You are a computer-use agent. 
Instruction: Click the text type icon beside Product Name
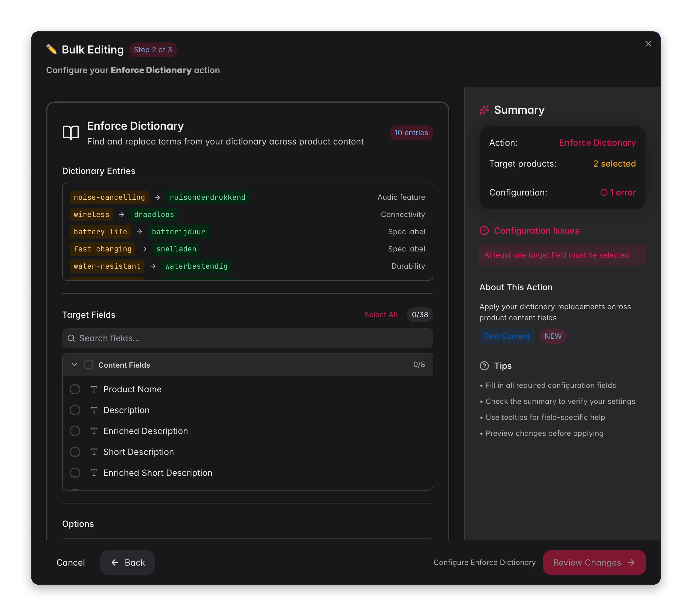[94, 389]
